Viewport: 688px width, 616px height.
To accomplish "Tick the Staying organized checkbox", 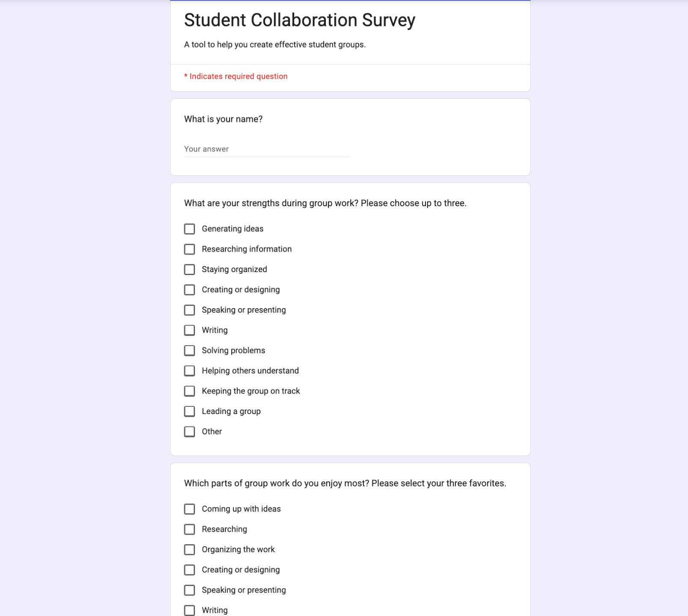I will click(x=189, y=269).
